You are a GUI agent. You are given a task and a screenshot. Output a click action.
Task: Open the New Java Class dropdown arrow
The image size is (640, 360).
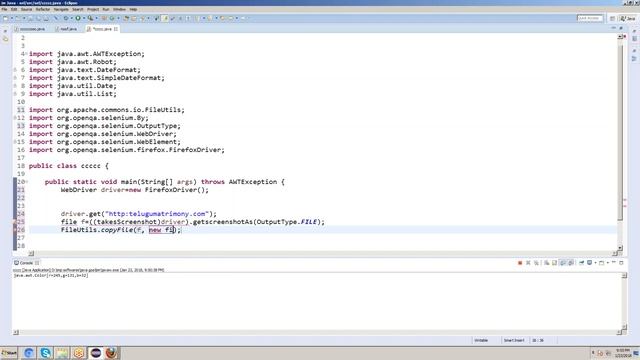pyautogui.click(x=118, y=18)
